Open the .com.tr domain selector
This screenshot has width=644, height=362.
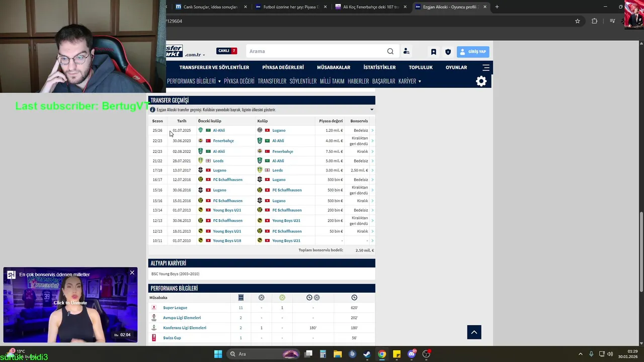(195, 54)
